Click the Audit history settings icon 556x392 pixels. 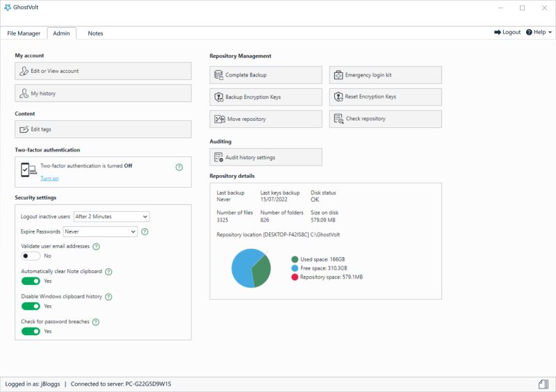click(219, 157)
